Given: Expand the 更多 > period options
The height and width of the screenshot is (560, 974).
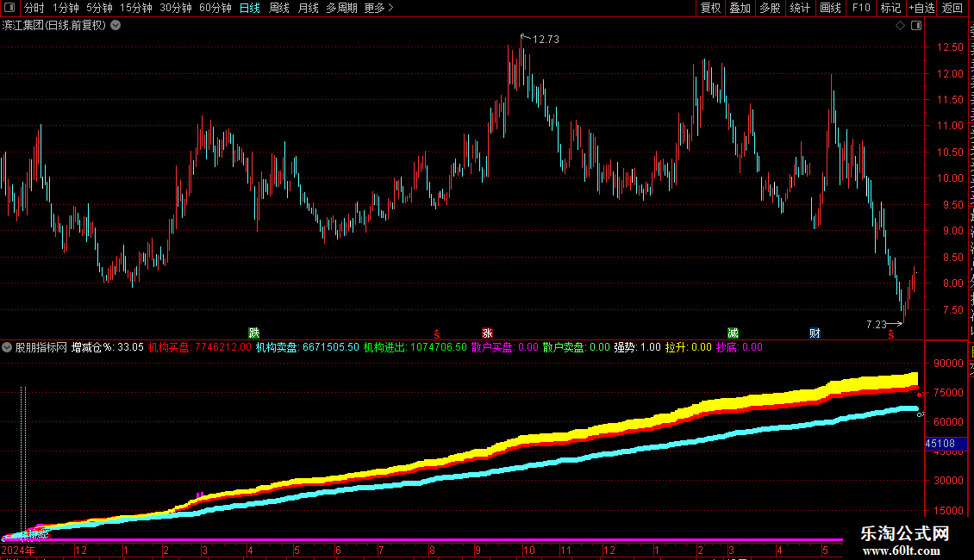Looking at the screenshot, I should [x=379, y=8].
